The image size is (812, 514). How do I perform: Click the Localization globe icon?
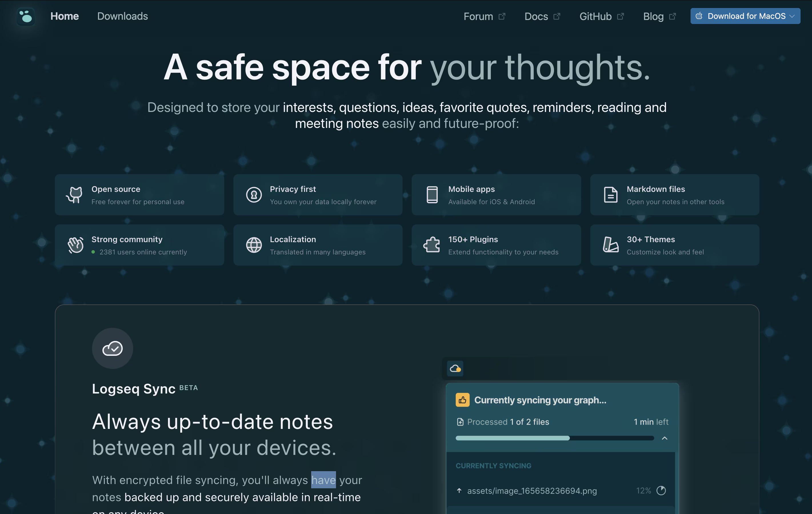tap(254, 245)
